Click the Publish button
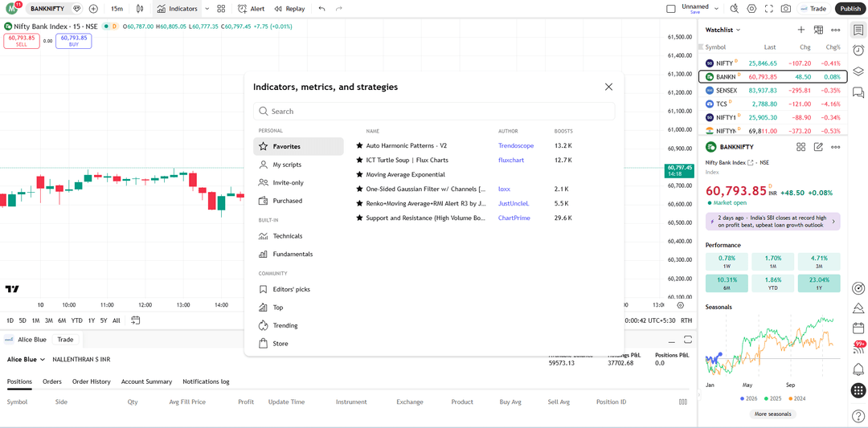Viewport: 868px width, 428px height. (x=849, y=8)
